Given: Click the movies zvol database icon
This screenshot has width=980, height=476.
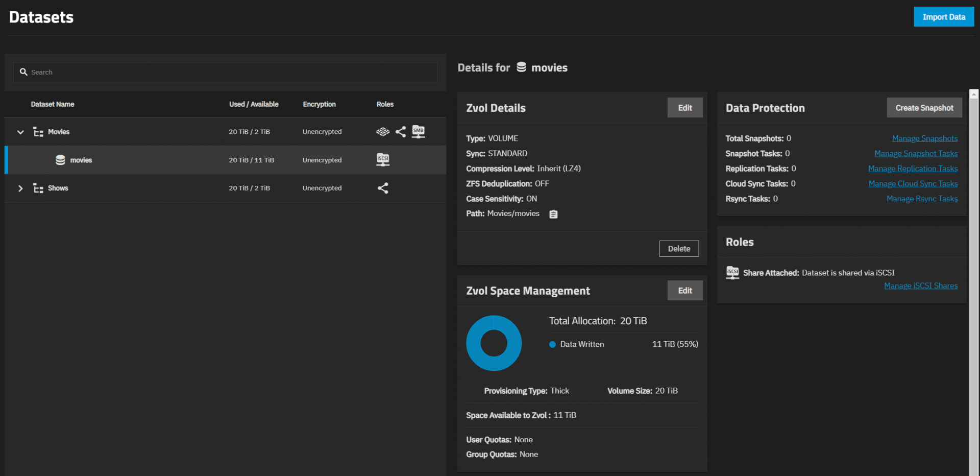Looking at the screenshot, I should 60,160.
